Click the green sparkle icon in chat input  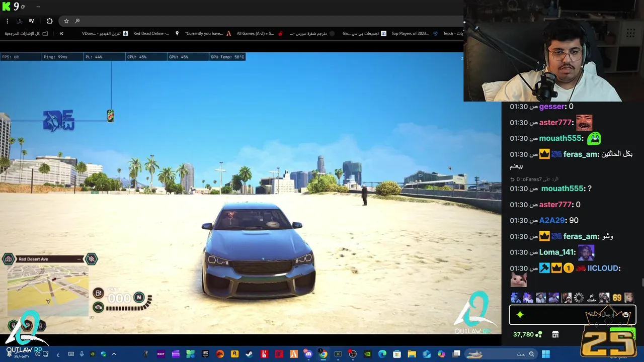coord(520,315)
